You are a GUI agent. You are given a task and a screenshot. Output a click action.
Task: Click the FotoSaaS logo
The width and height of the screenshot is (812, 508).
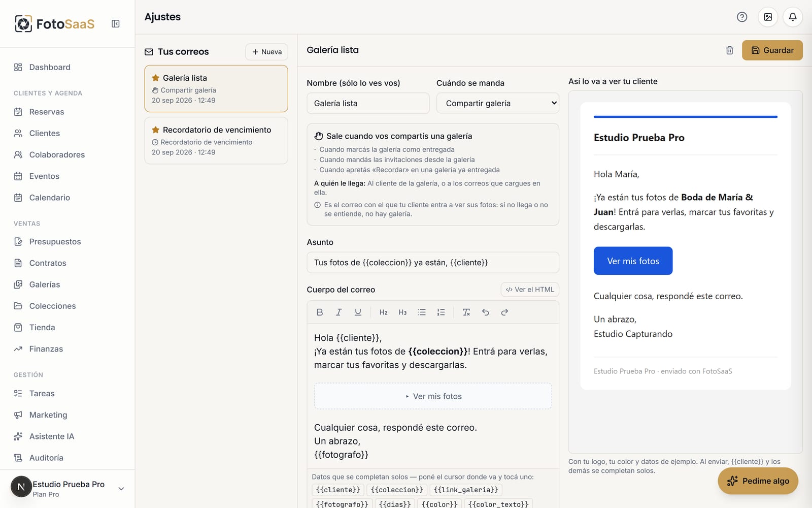pyautogui.click(x=55, y=24)
